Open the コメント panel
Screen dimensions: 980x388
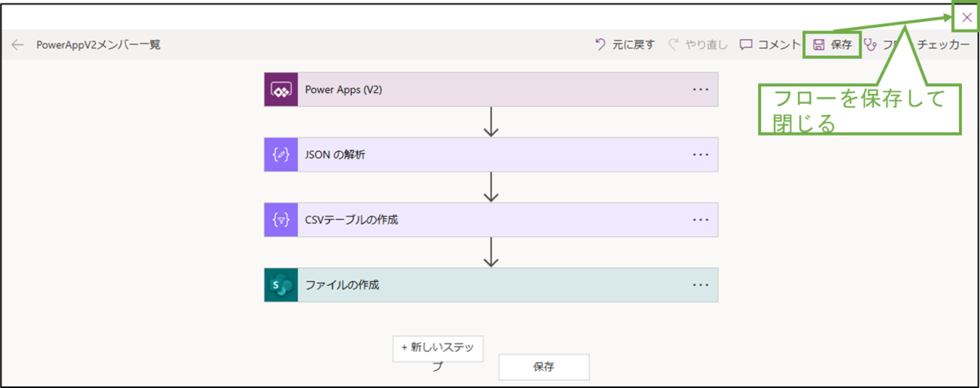tap(770, 45)
